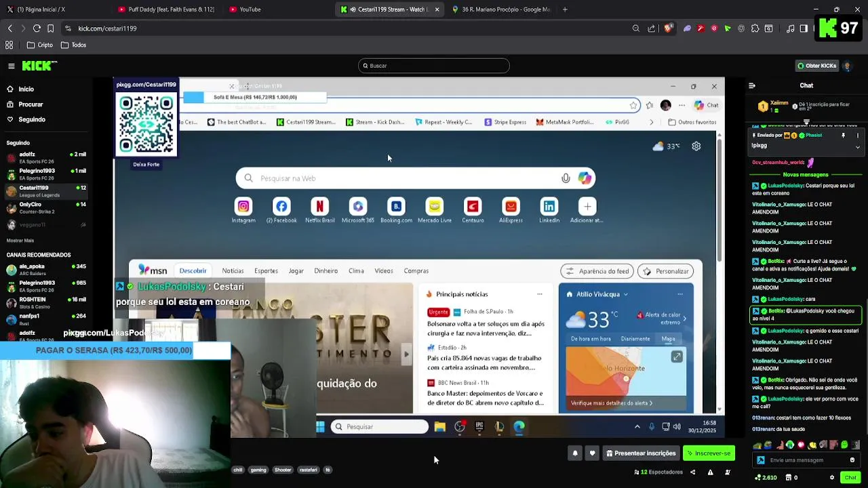Viewport: 868px width, 488px height.
Task: Open recommended channel ale_apoka
Action: pyautogui.click(x=46, y=270)
